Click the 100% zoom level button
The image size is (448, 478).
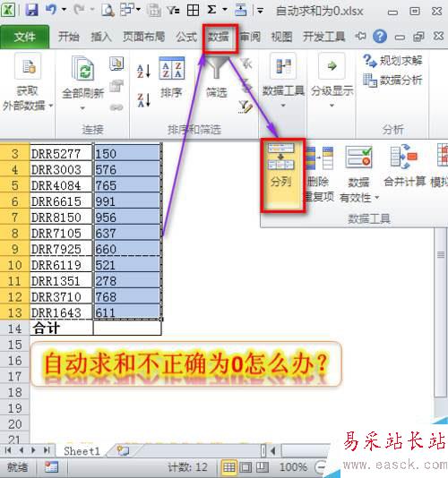293,466
